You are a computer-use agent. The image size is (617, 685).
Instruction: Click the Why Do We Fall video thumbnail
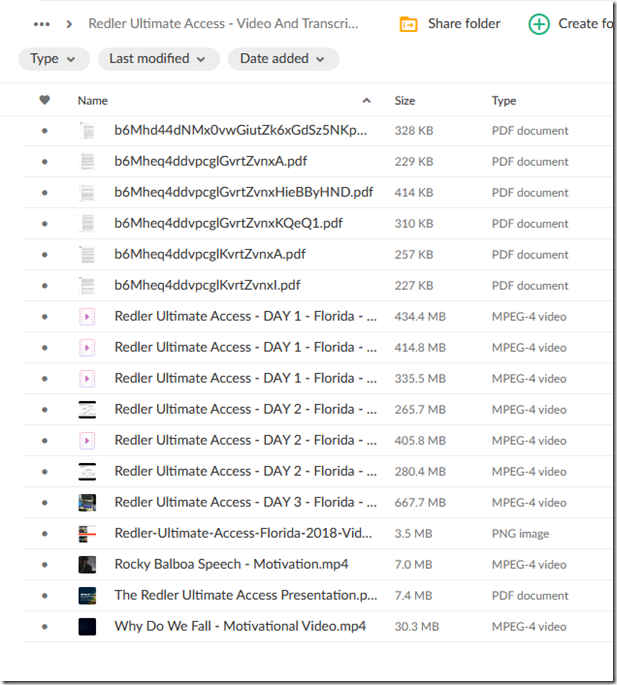87,627
